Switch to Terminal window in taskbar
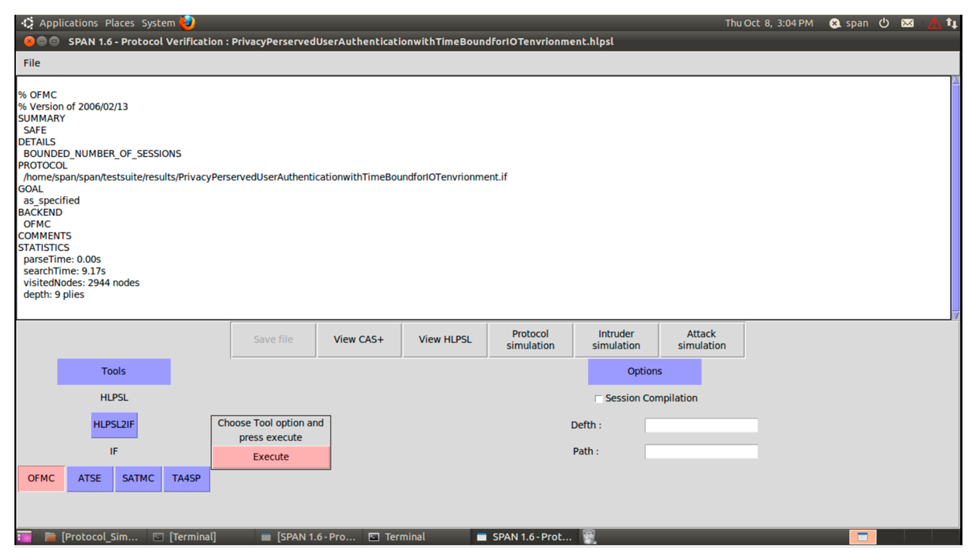This screenshot has height=560, width=978. click(404, 537)
